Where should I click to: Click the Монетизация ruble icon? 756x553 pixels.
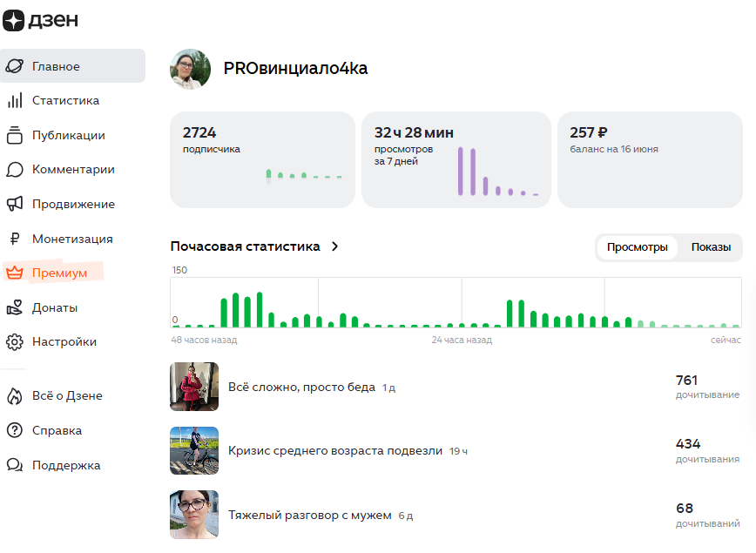point(15,239)
